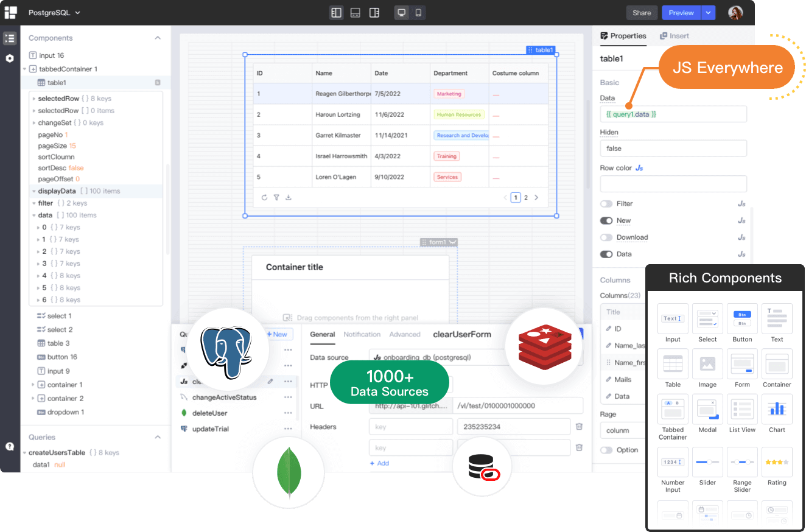Click the refresh icon in table1 footer

(264, 197)
